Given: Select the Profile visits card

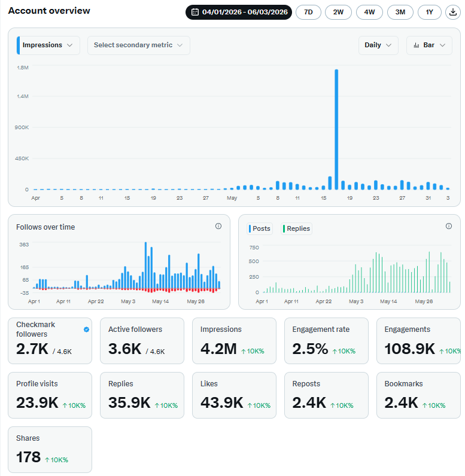Looking at the screenshot, I should (x=50, y=395).
